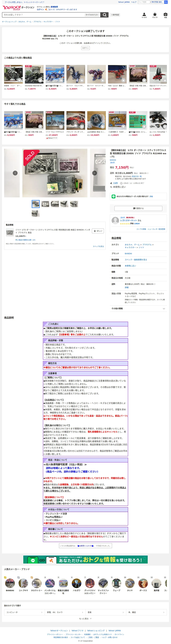The width and height of the screenshot is (171, 644).
Task: Click BANDAI brand circle icon
Action: coord(10,583)
